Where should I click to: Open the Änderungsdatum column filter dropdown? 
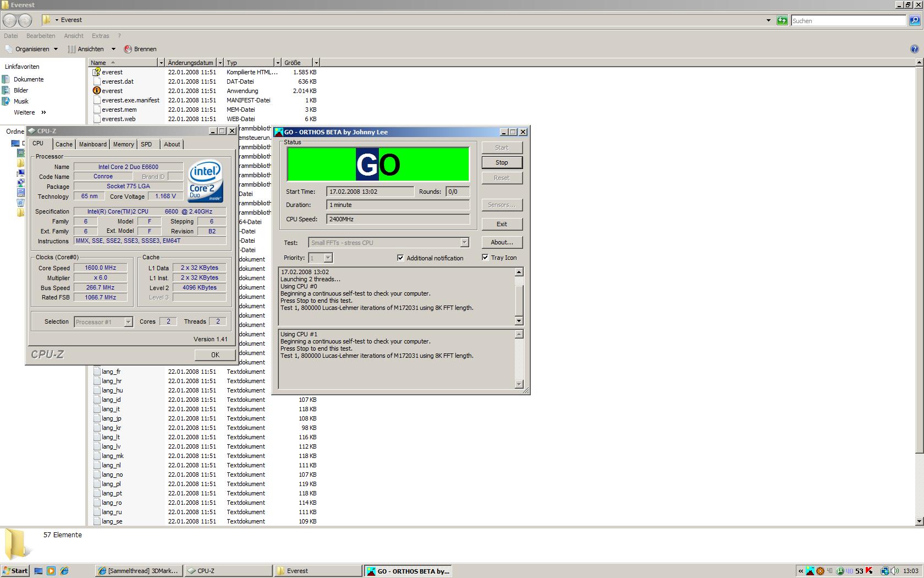220,63
